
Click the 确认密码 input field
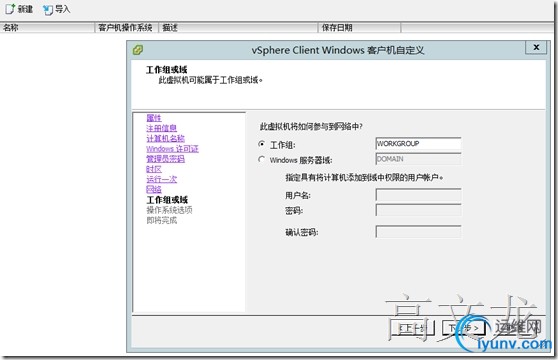click(x=418, y=232)
